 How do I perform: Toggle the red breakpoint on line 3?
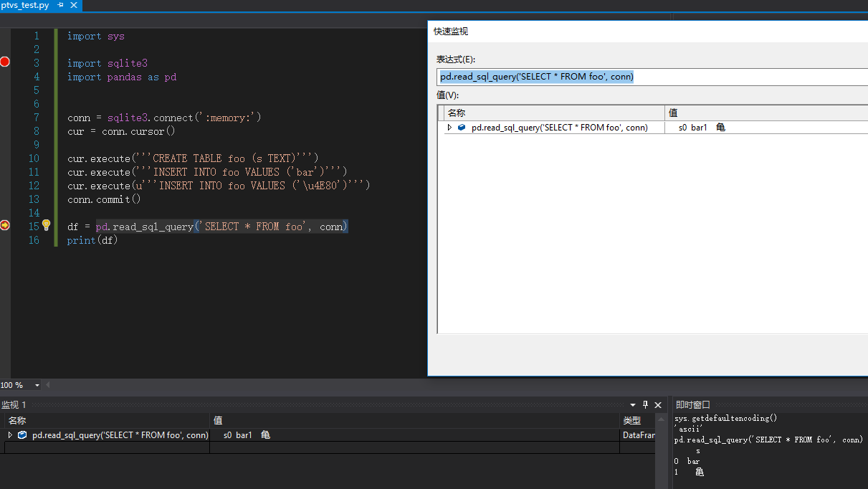coord(5,62)
